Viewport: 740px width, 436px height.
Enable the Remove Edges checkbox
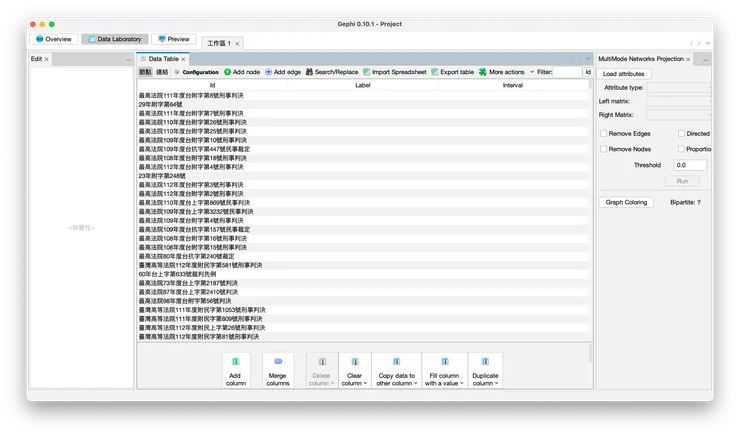click(604, 134)
